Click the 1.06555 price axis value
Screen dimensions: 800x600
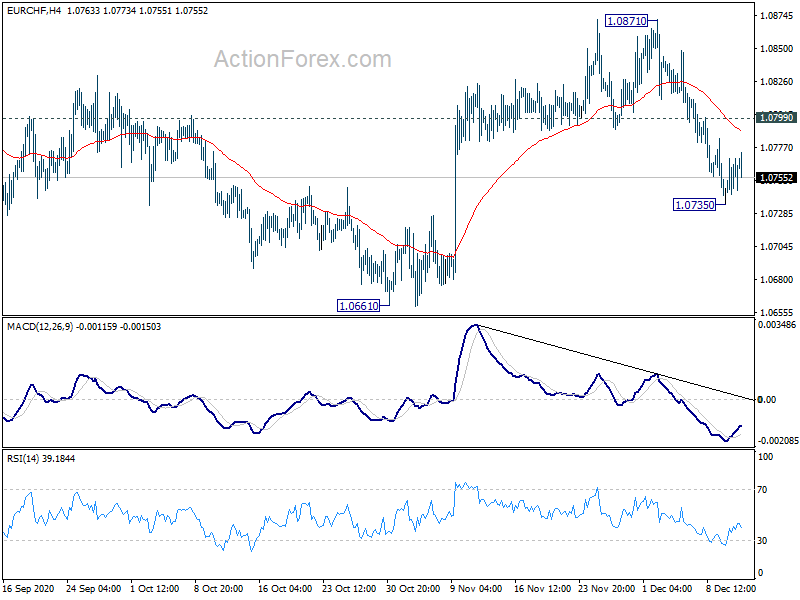point(777,312)
